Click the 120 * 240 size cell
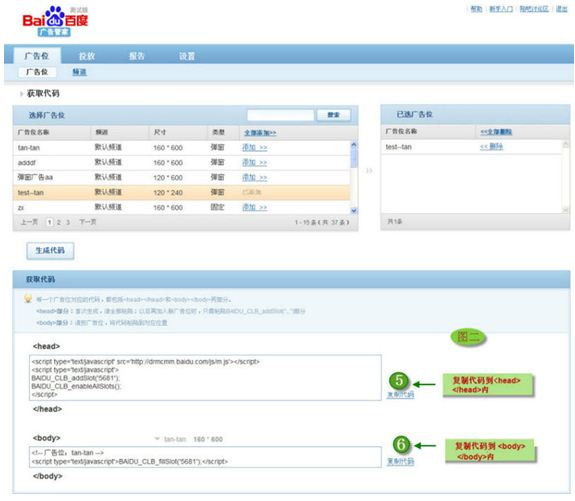Image resolution: width=575 pixels, height=501 pixels. pyautogui.click(x=168, y=193)
